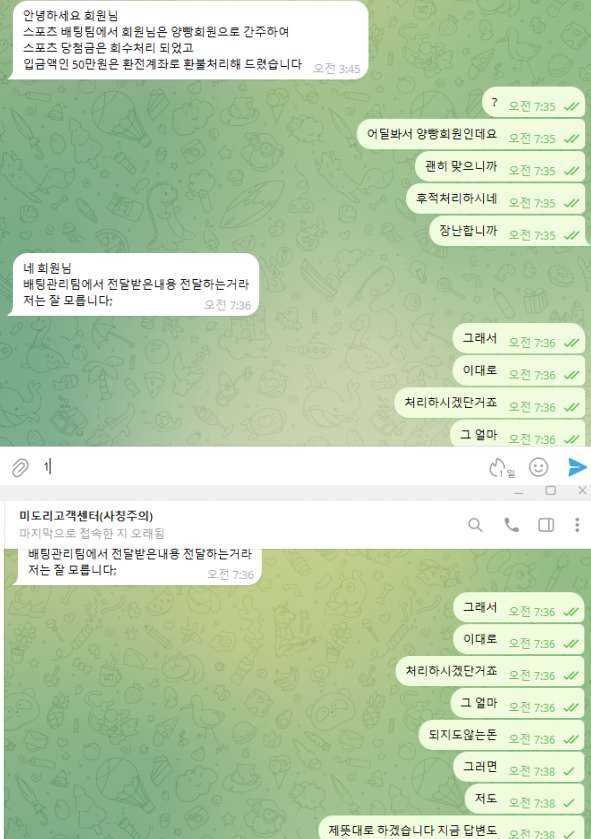The image size is (591, 839).
Task: Click the 후적처리하시네 message bubble
Action: point(495,200)
